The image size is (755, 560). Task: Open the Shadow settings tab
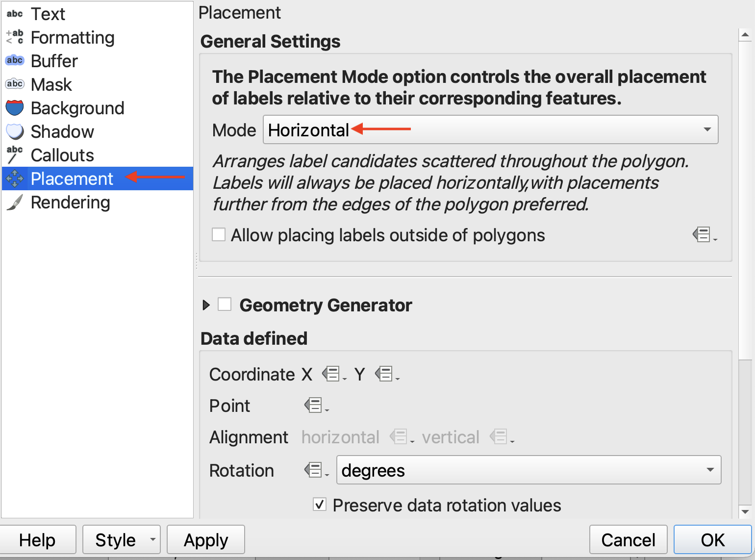(x=62, y=131)
